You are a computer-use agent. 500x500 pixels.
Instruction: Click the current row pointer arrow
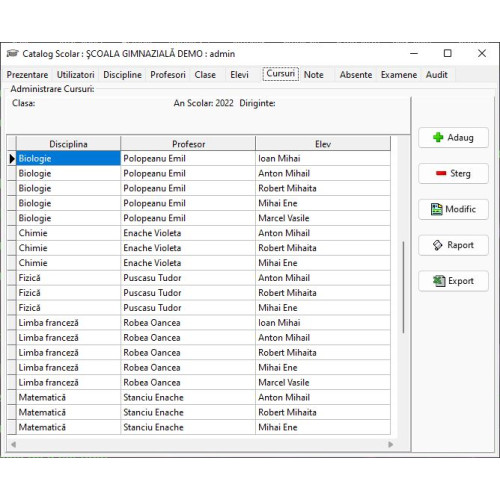click(x=12, y=159)
